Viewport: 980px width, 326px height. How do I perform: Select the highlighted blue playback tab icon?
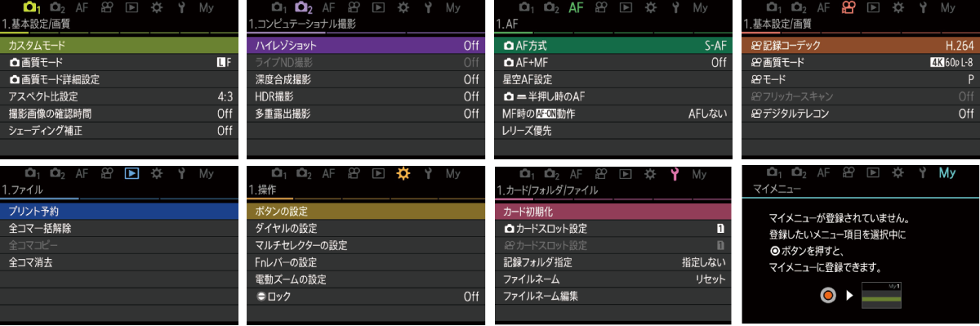click(x=131, y=173)
